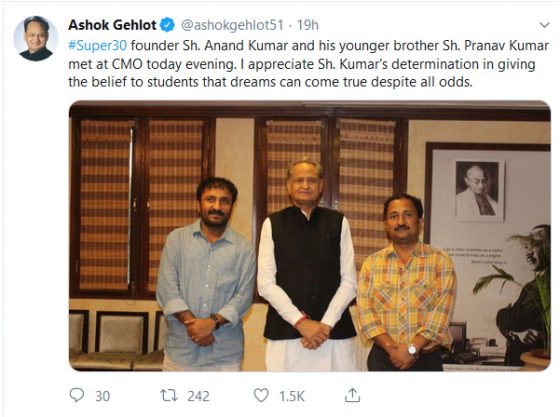Click the reply speech bubble icon

[76, 395]
